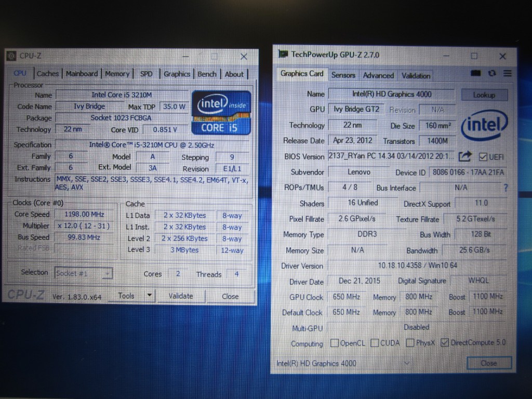Screen dimensions: 532x399
Task: Click the GPU-Z screenshot camera icon
Action: pyautogui.click(x=476, y=74)
